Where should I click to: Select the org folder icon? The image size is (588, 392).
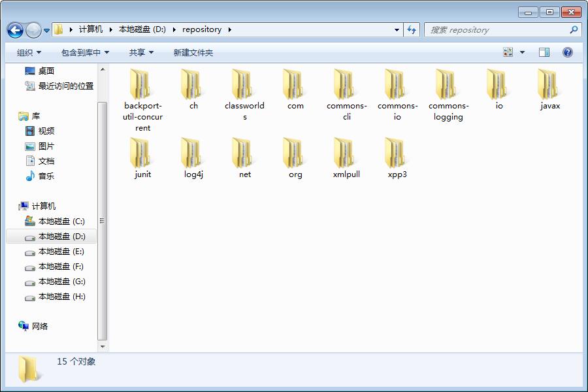tap(293, 152)
